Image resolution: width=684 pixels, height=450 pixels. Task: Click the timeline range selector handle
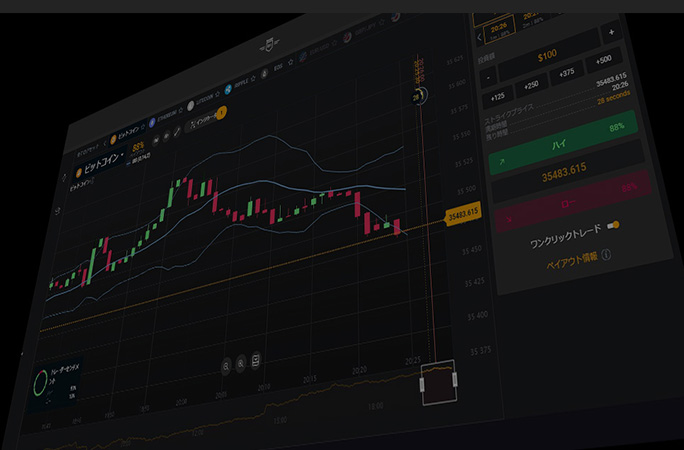[x=438, y=383]
